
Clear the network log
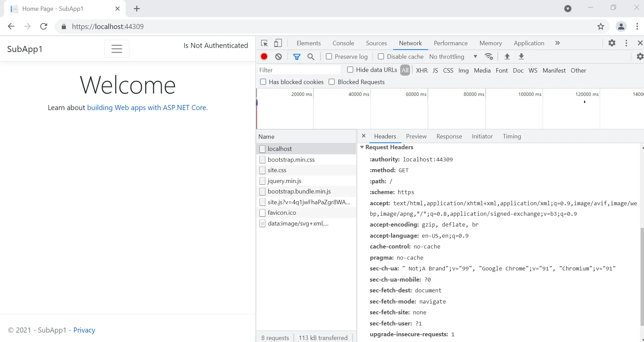tap(279, 57)
